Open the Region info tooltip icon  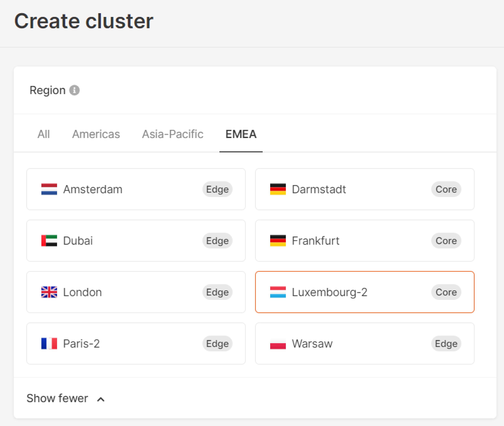tap(75, 90)
